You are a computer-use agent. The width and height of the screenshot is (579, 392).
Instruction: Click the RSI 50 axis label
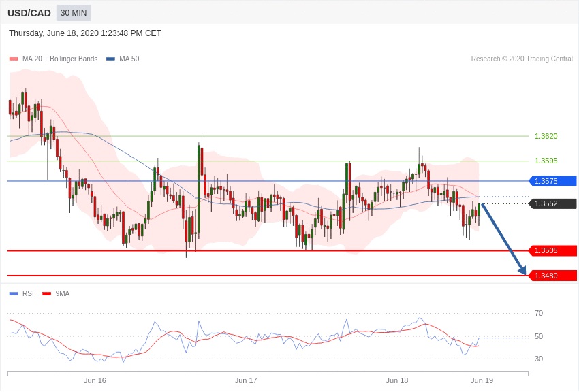click(539, 336)
